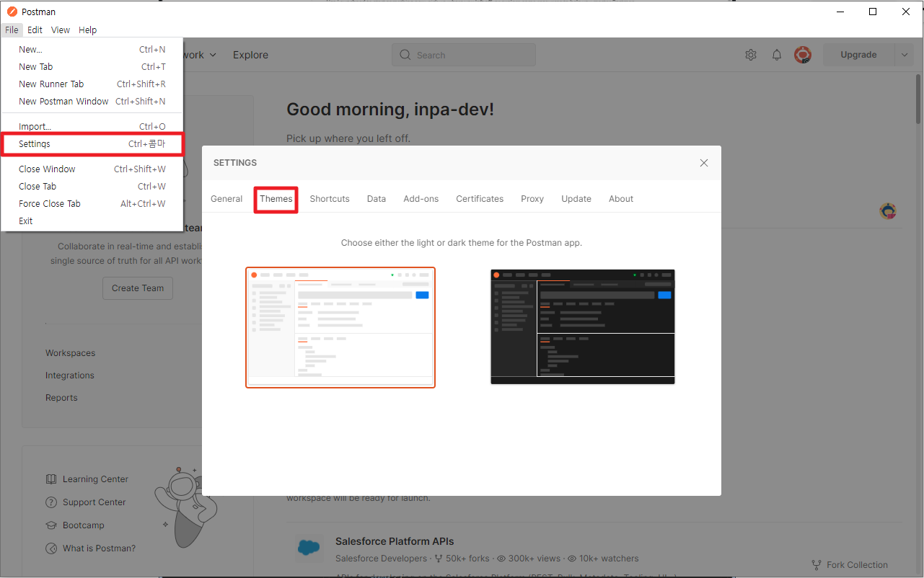This screenshot has width=924, height=578.
Task: Switch to the Data settings tab
Action: click(377, 199)
